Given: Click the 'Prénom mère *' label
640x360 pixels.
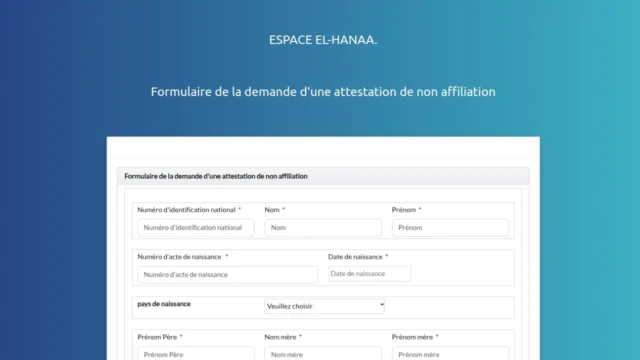Looking at the screenshot, I should click(x=415, y=337).
